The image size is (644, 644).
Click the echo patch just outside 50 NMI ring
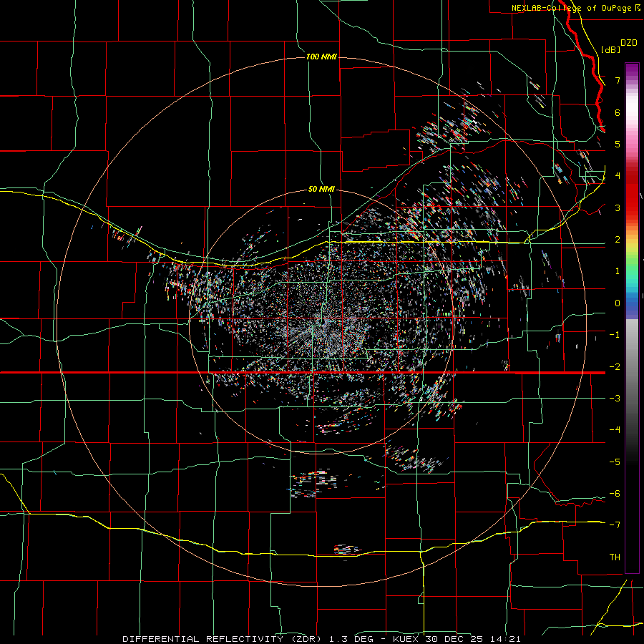pyautogui.click(x=314, y=484)
